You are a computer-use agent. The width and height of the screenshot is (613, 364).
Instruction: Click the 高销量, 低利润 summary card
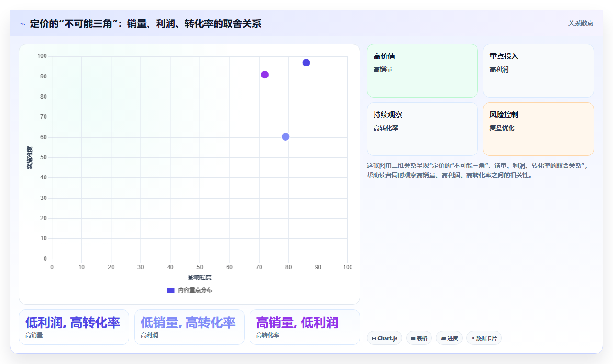pyautogui.click(x=305, y=327)
